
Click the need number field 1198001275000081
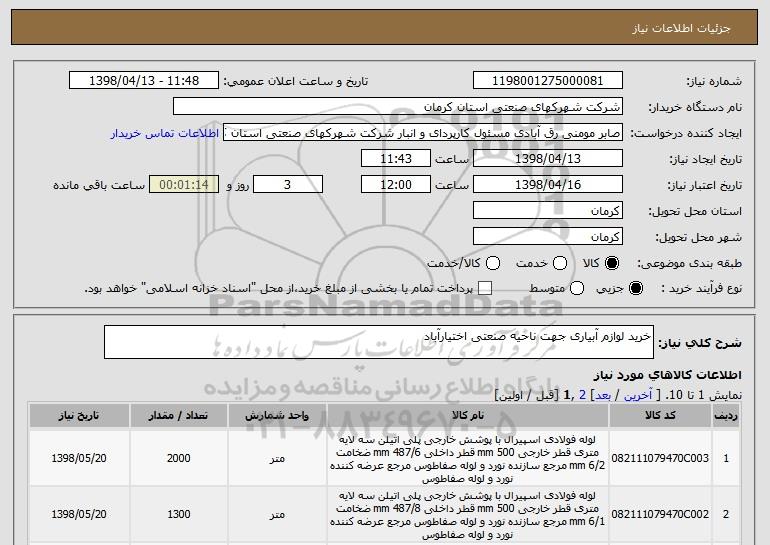[548, 81]
